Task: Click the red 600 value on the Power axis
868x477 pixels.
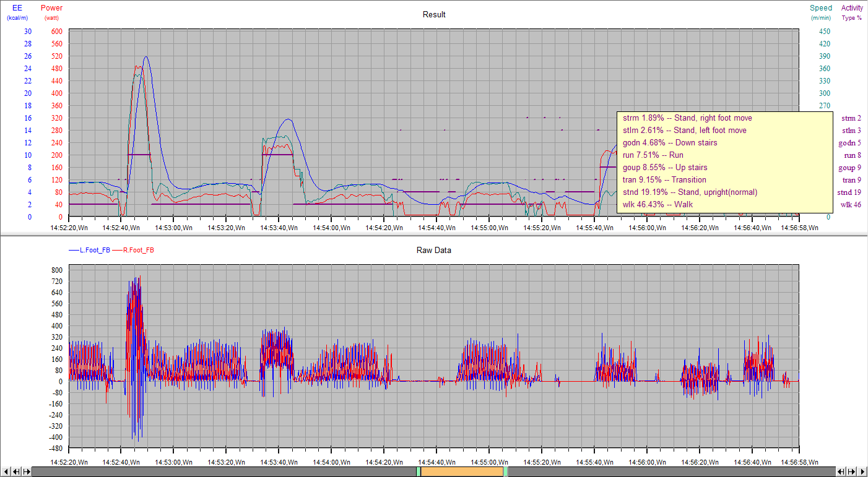Action: [x=57, y=32]
